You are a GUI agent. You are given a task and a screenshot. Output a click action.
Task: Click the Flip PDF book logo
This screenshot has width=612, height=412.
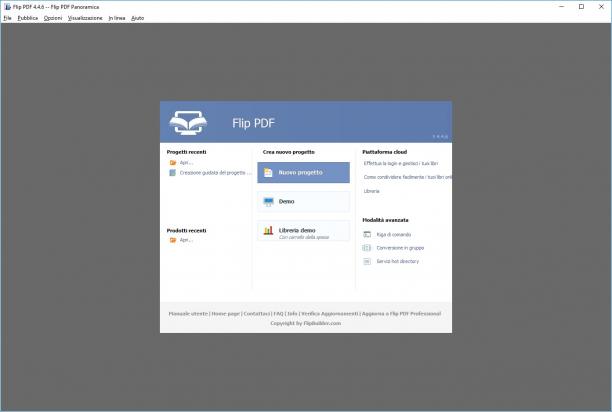coord(189,123)
